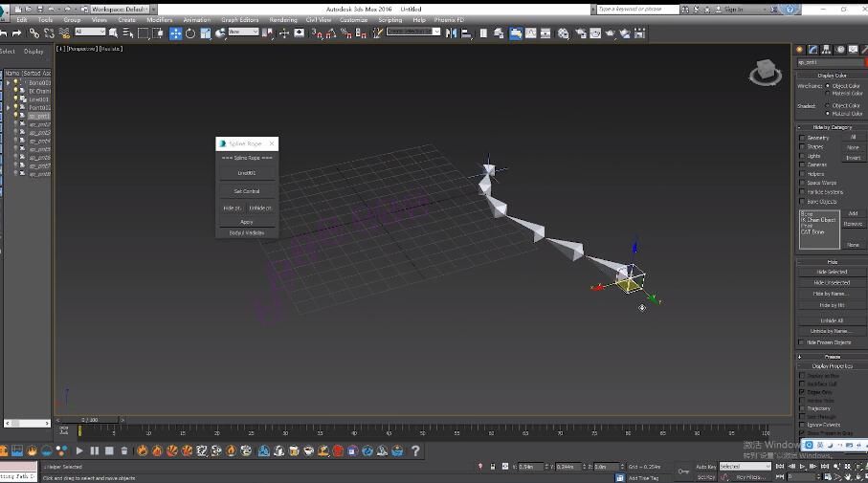Click the question mark help icon
This screenshot has height=483, width=868.
click(x=415, y=450)
